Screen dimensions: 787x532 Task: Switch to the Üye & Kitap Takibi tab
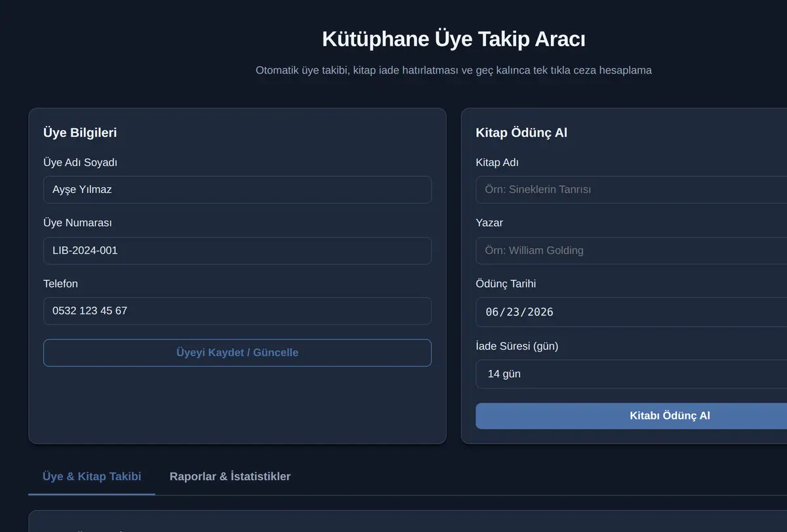(92, 476)
